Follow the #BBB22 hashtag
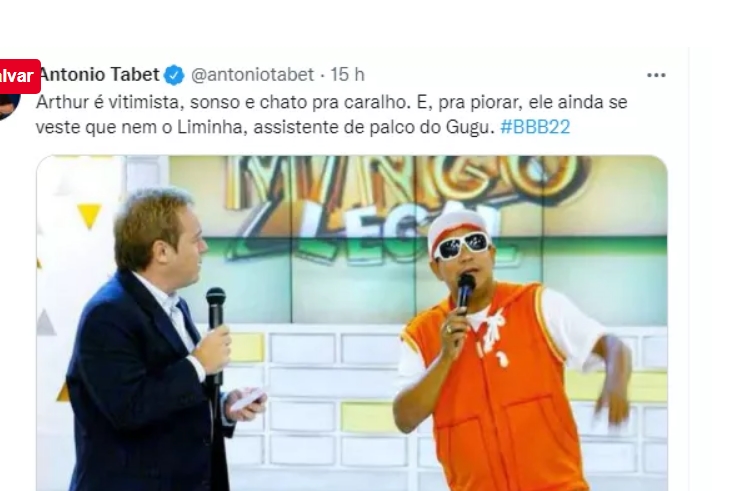 click(x=535, y=127)
